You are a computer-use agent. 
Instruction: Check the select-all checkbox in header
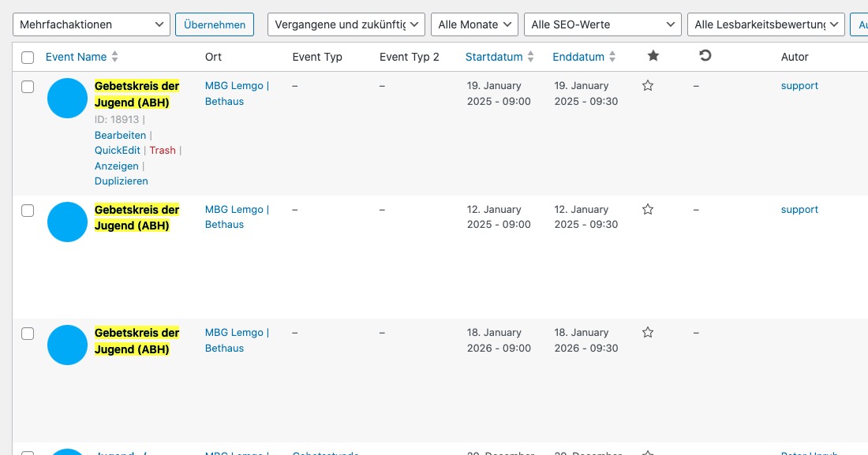tap(28, 58)
